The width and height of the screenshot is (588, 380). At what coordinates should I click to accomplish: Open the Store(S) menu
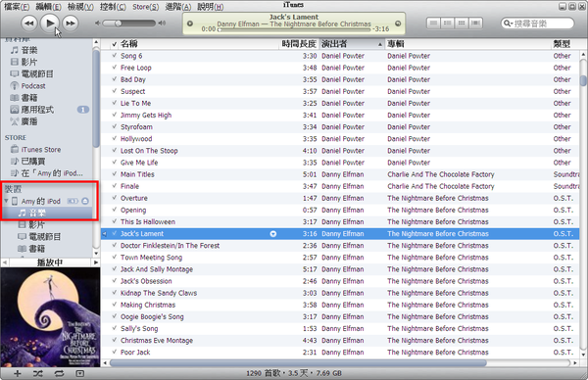(x=145, y=7)
